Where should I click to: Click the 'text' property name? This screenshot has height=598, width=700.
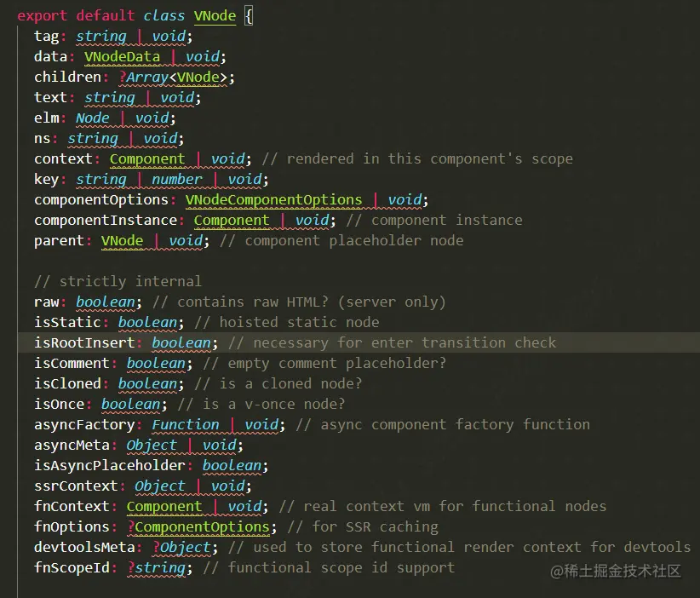(50, 97)
